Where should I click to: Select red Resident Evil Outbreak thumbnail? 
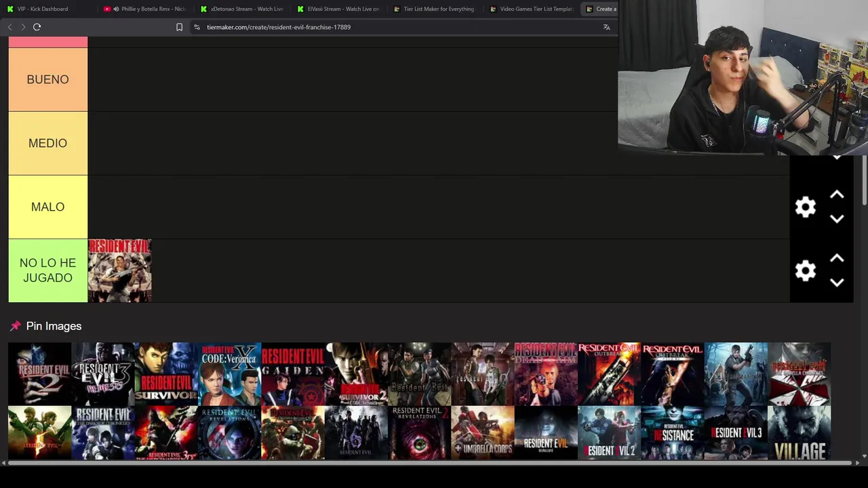(x=610, y=373)
